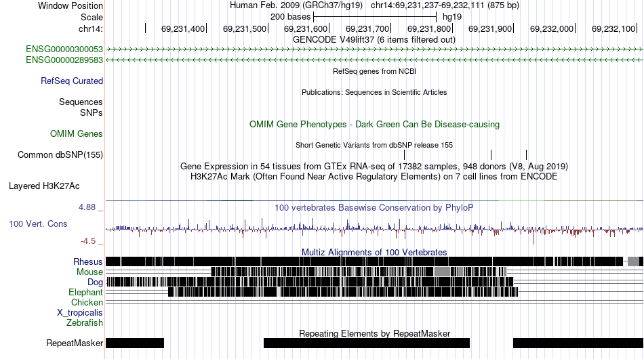
Task: Click the middle RepeatMasker block
Action: click(x=366, y=343)
